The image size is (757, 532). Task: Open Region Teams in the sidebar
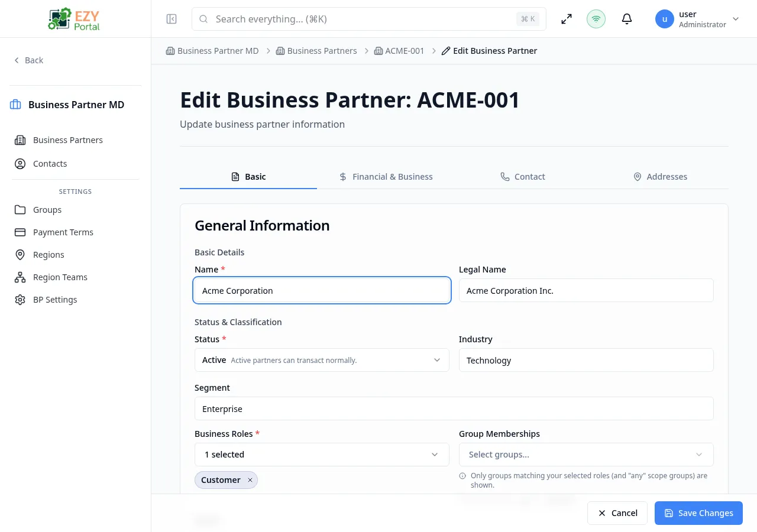[x=60, y=277]
